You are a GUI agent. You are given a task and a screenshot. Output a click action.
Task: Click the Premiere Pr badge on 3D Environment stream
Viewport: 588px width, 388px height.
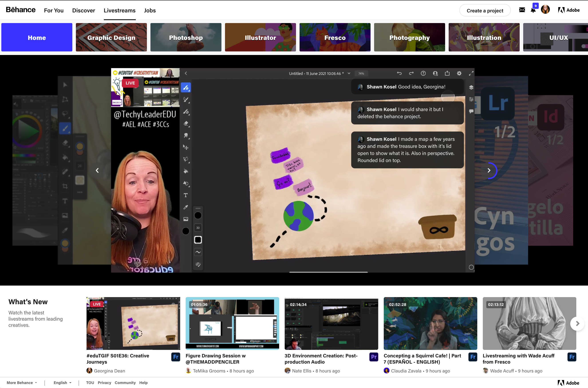374,357
